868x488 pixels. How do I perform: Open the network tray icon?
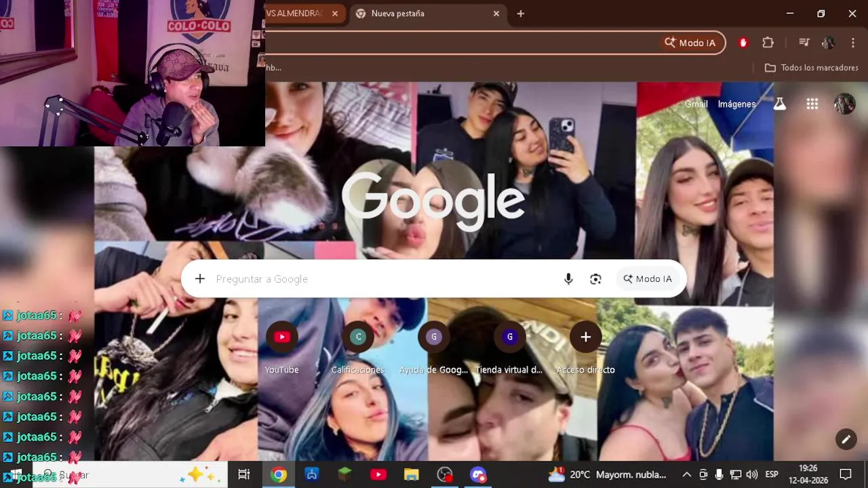(x=736, y=474)
